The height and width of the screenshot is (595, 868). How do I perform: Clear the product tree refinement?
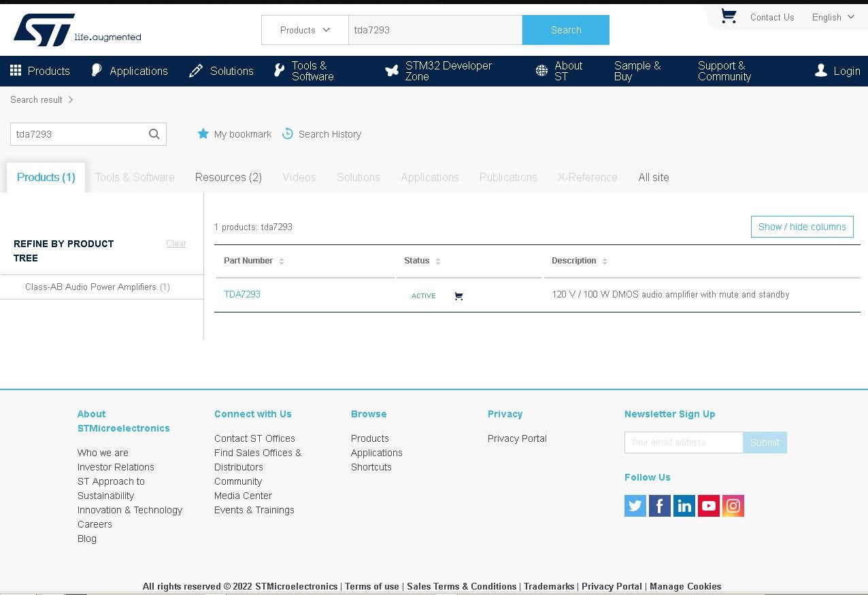click(x=176, y=244)
